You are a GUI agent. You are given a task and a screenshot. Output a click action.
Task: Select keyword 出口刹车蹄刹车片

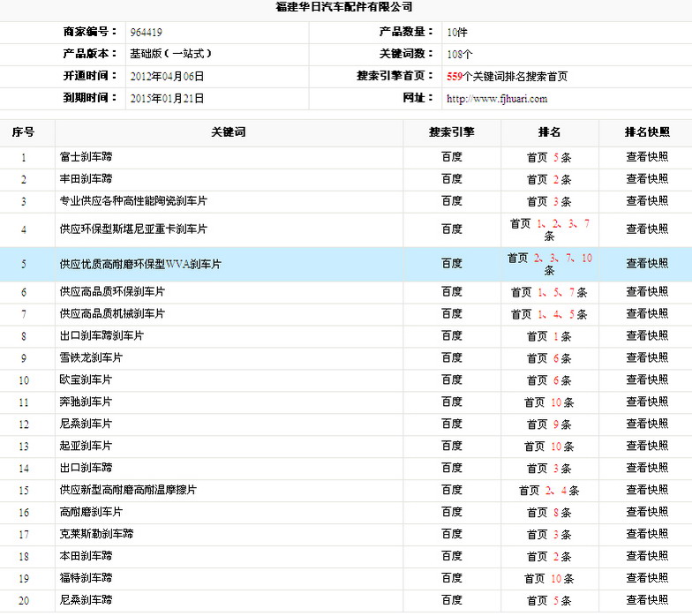(x=102, y=335)
